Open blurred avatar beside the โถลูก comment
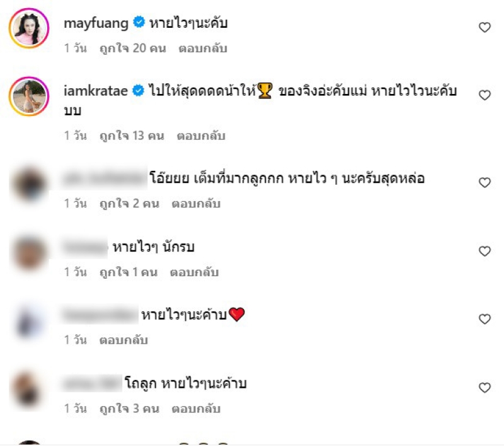504x447 pixels. pos(29,390)
